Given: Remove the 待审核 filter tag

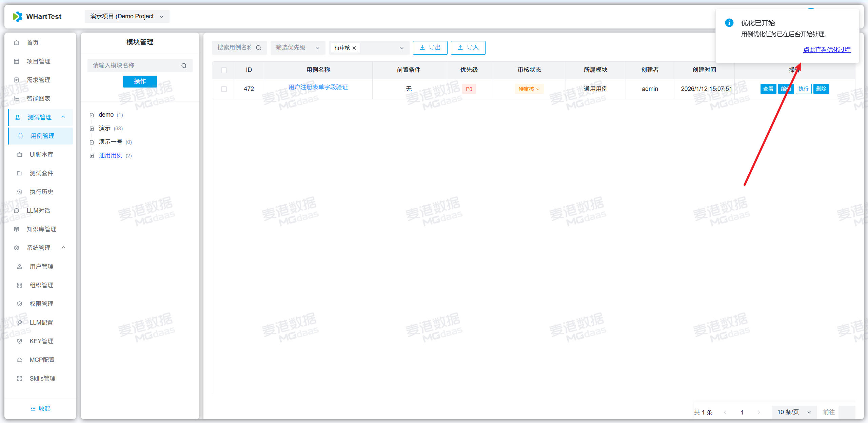Looking at the screenshot, I should (354, 48).
